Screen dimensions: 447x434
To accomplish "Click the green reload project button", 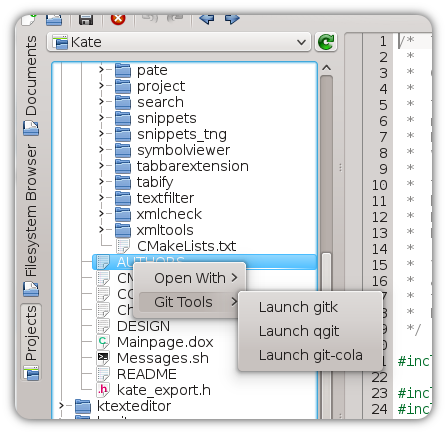I will 326,42.
